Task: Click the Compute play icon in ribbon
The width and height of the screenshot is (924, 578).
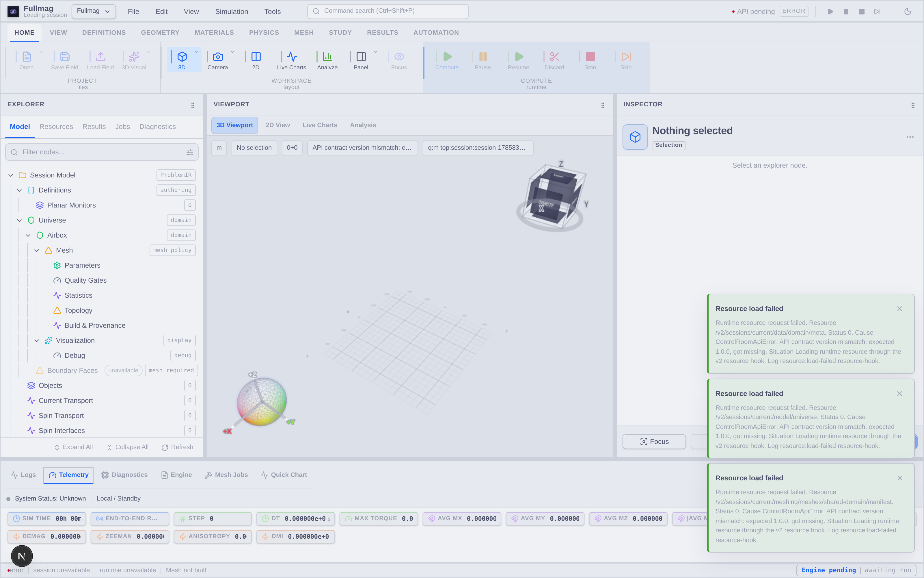Action: point(447,57)
